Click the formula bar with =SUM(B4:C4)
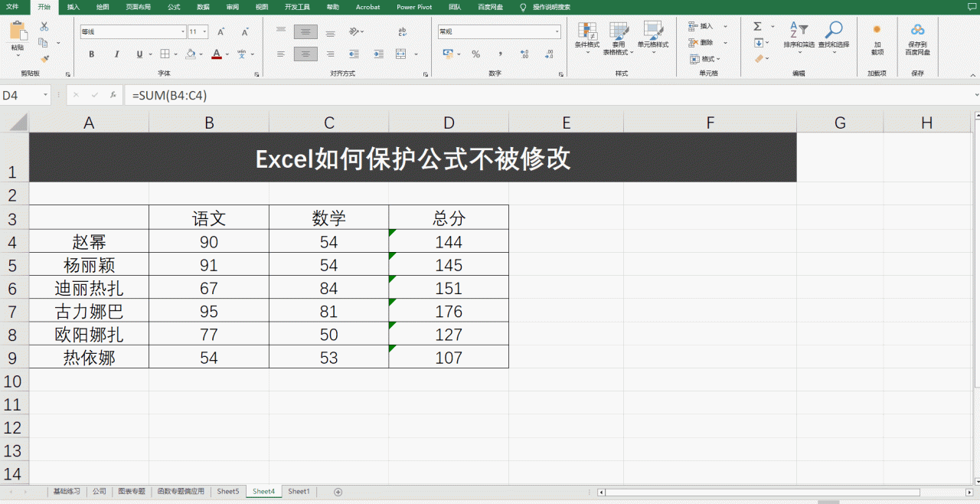Image resolution: width=980 pixels, height=504 pixels. [550, 95]
